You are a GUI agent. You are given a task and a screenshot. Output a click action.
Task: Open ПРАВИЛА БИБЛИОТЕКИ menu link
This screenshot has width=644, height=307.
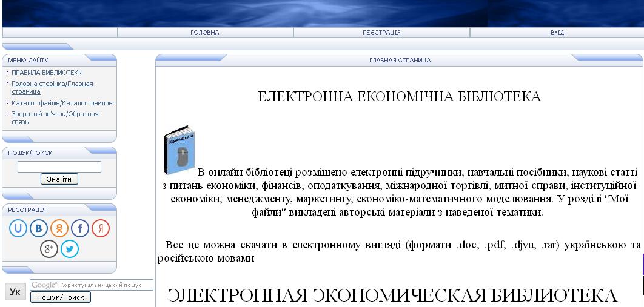(x=47, y=73)
